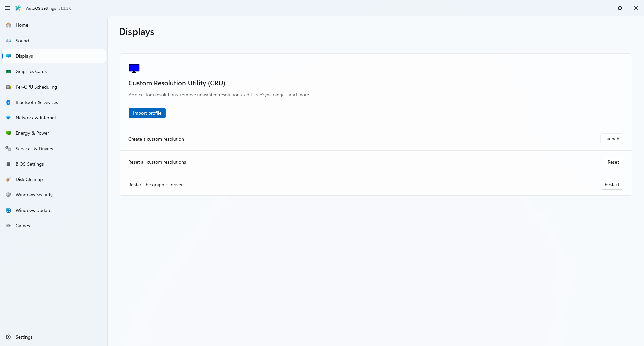The image size is (644, 346).
Task: Open Services & Drivers label
Action: [x=34, y=149]
